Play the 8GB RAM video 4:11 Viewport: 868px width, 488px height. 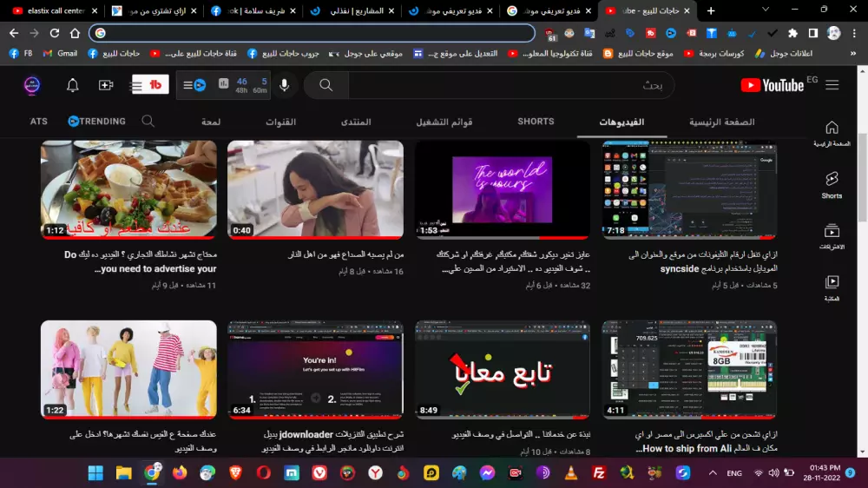coord(689,369)
